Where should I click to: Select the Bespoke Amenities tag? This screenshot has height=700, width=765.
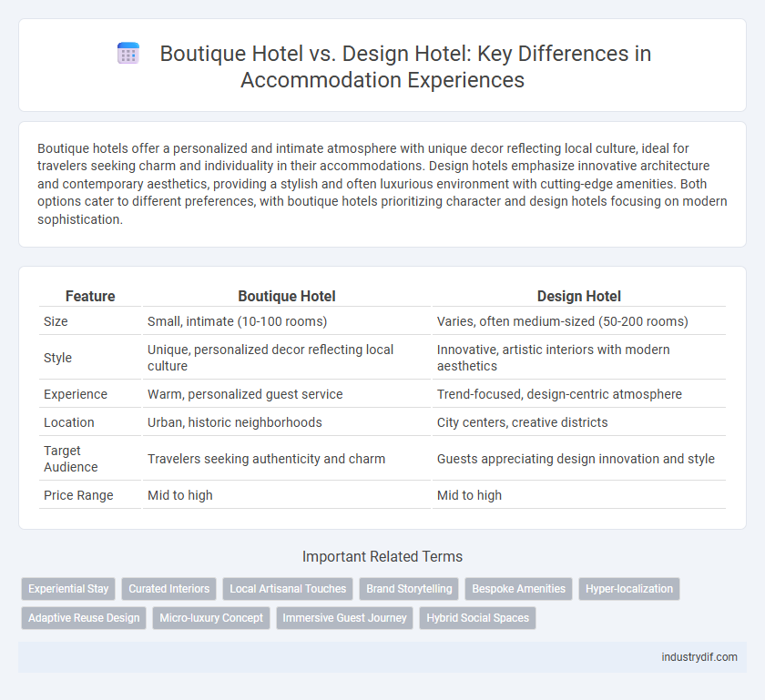[x=518, y=589]
